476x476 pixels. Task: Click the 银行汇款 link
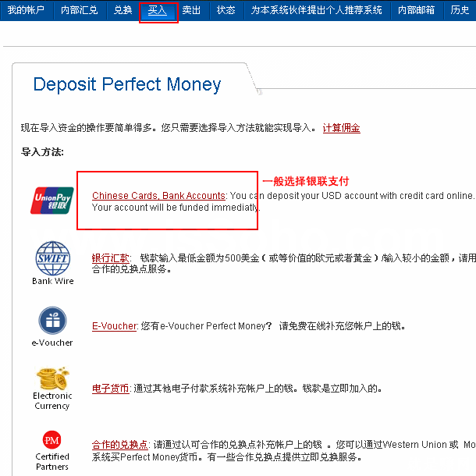111,258
